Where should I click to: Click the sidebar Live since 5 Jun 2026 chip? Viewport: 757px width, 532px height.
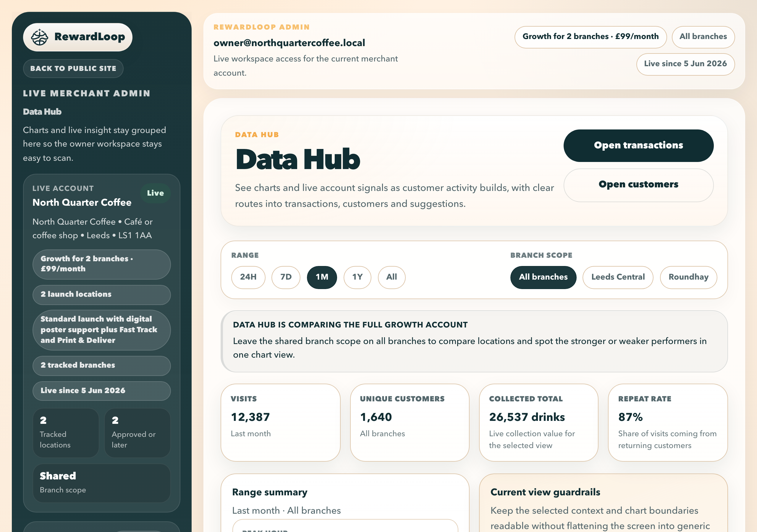point(101,391)
